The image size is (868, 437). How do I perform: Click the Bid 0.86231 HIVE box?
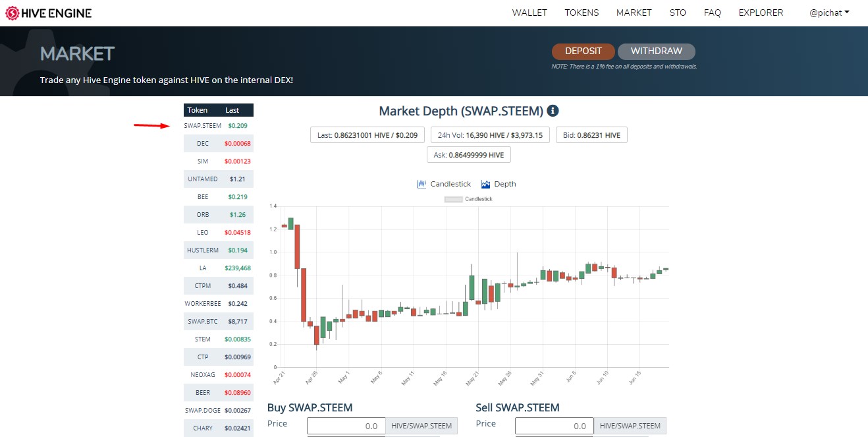click(x=591, y=135)
